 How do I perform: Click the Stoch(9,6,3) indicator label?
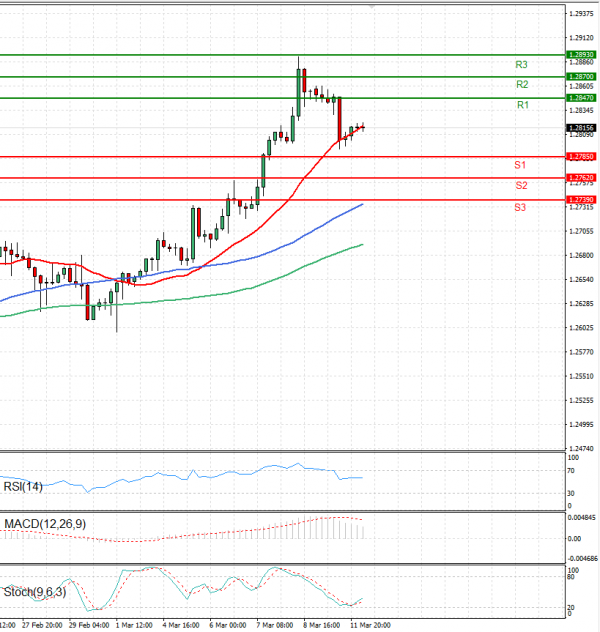(x=35, y=592)
